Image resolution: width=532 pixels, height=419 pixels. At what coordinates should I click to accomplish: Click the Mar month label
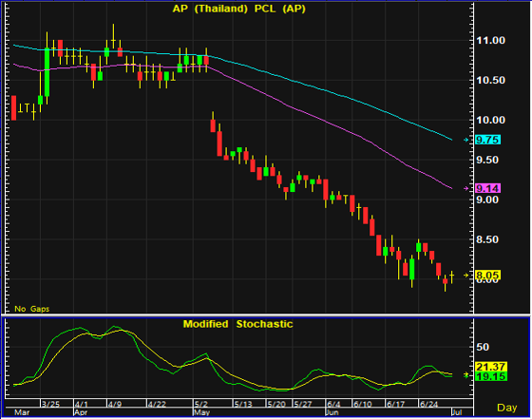click(x=22, y=412)
